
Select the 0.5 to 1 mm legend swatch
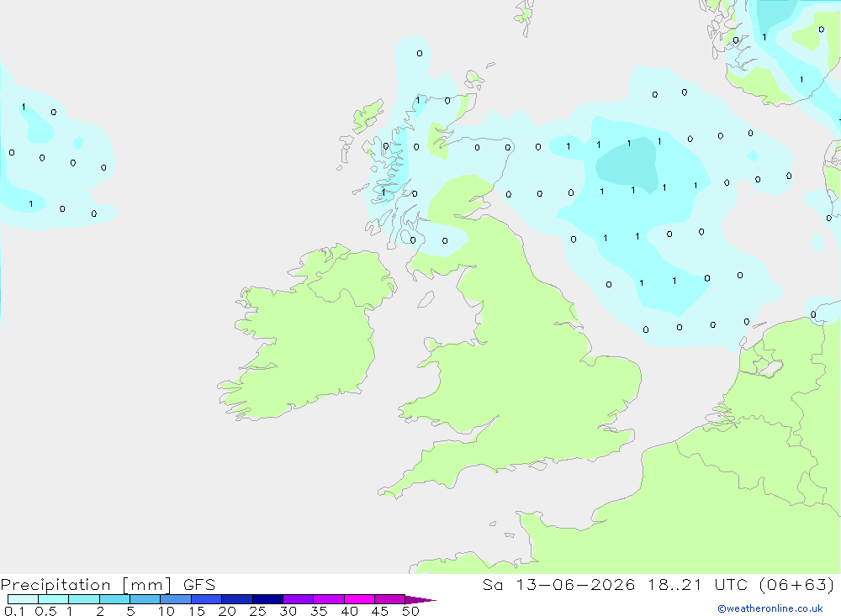53,599
